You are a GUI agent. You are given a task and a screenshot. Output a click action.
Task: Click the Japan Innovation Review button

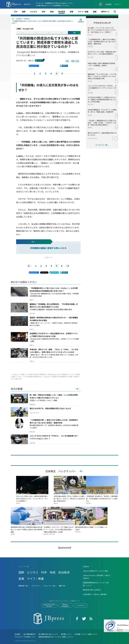point(49,605)
